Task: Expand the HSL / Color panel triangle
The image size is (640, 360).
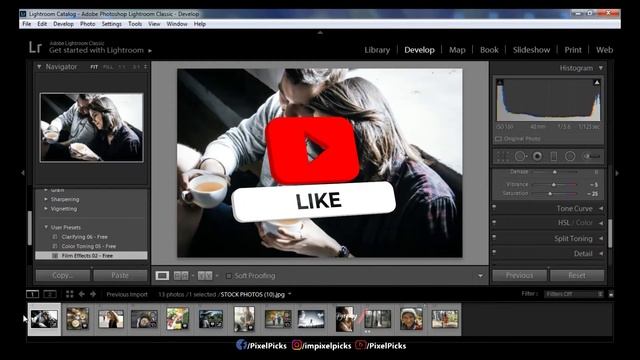Action: (601, 223)
